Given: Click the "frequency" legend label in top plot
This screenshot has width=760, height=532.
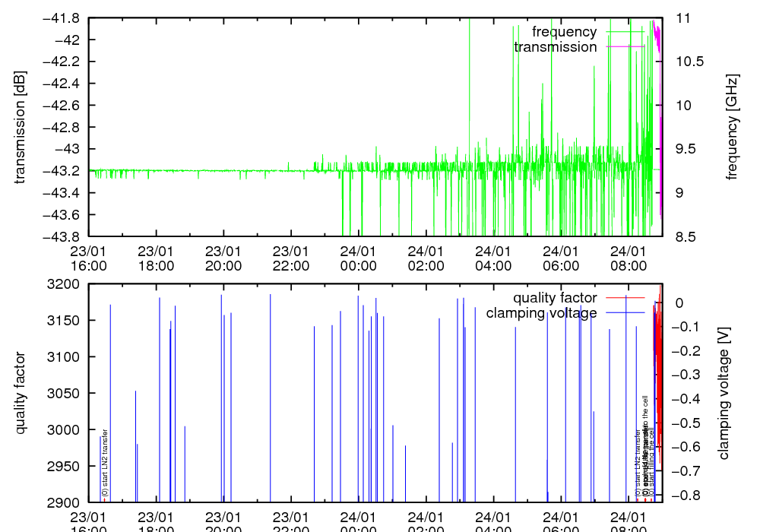Looking at the screenshot, I should (564, 32).
